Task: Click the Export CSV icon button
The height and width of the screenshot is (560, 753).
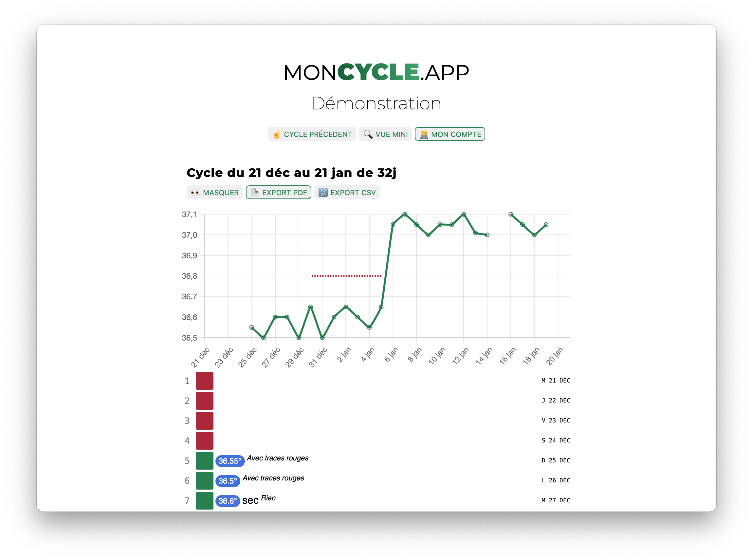Action: tap(321, 193)
